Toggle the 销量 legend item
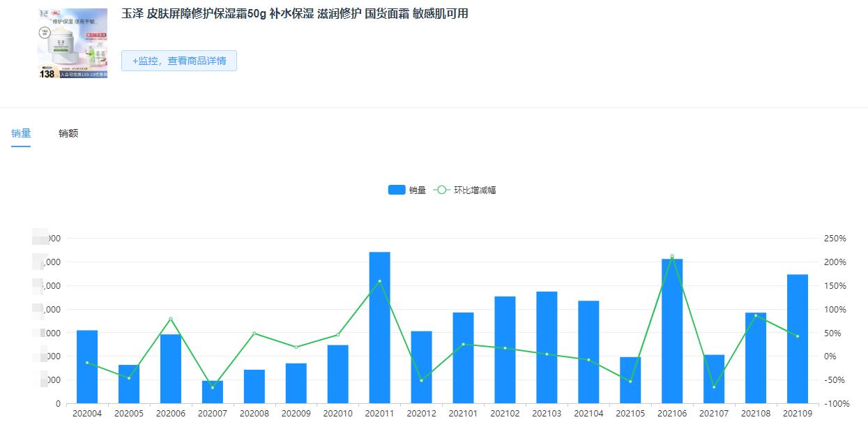This screenshot has width=868, height=436. [408, 189]
